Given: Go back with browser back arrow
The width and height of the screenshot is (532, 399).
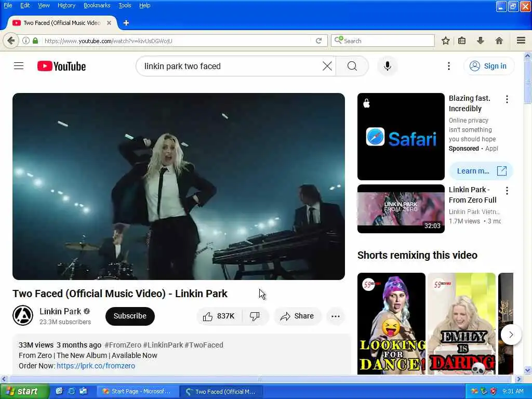Looking at the screenshot, I should tap(11, 41).
